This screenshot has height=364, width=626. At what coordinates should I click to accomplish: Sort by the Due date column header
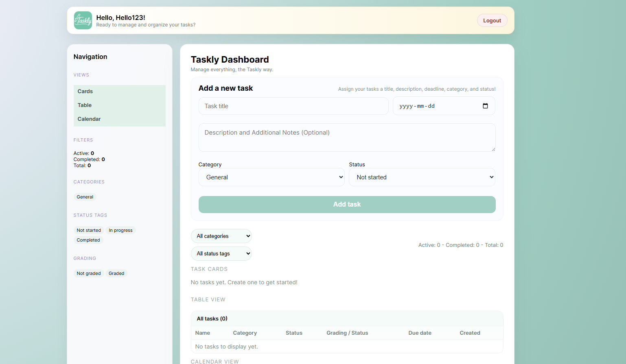(420, 333)
